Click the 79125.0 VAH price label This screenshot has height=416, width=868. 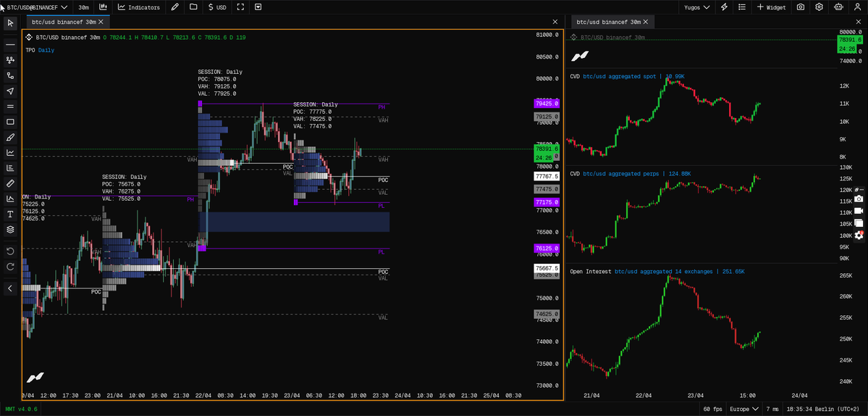pos(547,117)
